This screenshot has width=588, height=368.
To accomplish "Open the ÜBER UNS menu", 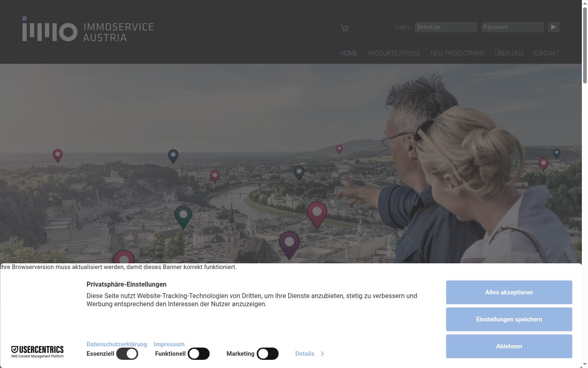I will [x=509, y=53].
